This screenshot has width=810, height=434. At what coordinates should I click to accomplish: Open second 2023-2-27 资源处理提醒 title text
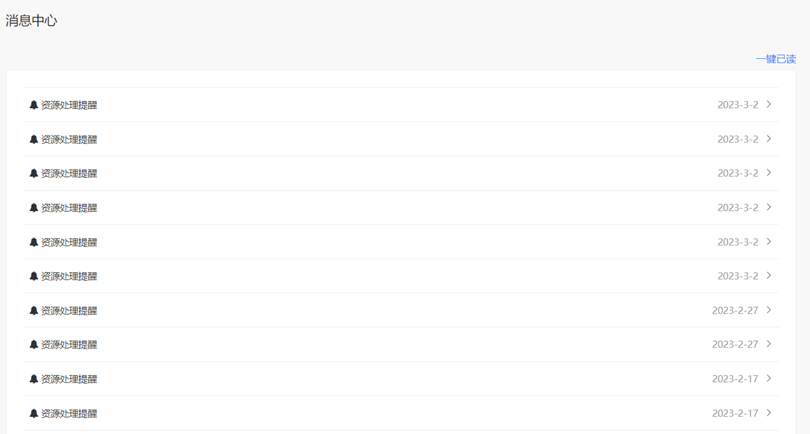tap(69, 345)
